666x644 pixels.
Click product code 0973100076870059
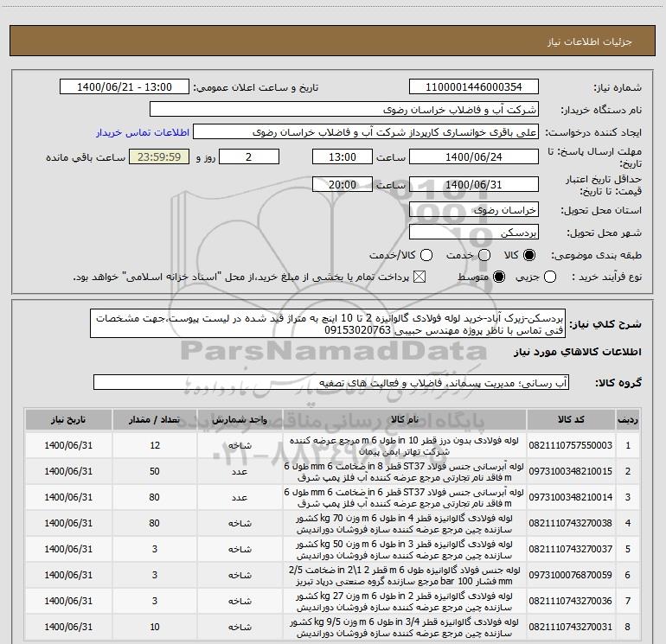571,575
